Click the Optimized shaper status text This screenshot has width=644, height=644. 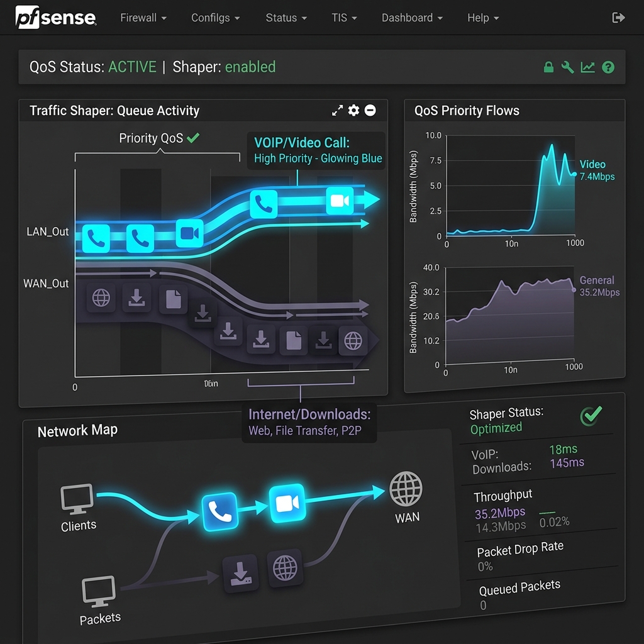tap(496, 428)
